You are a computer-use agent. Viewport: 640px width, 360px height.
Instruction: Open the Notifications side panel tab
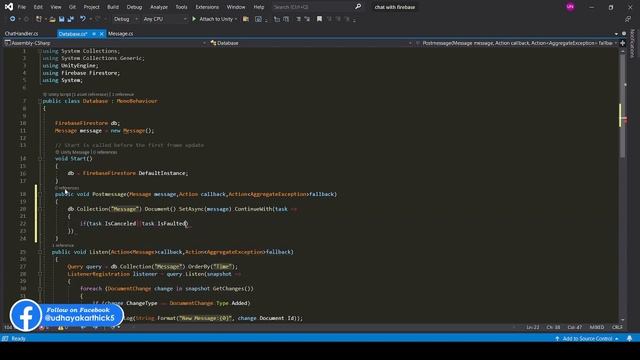632,44
